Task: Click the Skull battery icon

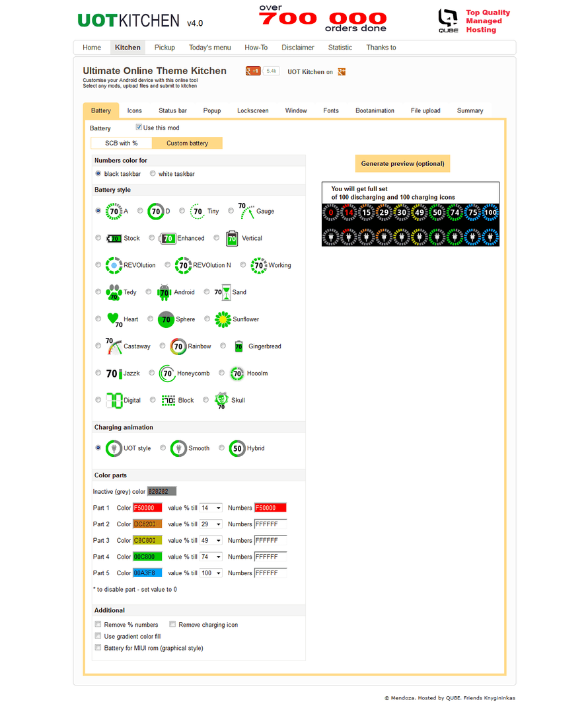Action: (x=221, y=400)
